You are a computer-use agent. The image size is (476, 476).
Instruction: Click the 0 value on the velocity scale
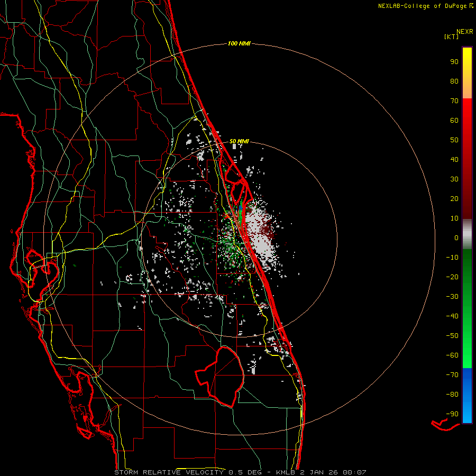pos(456,238)
